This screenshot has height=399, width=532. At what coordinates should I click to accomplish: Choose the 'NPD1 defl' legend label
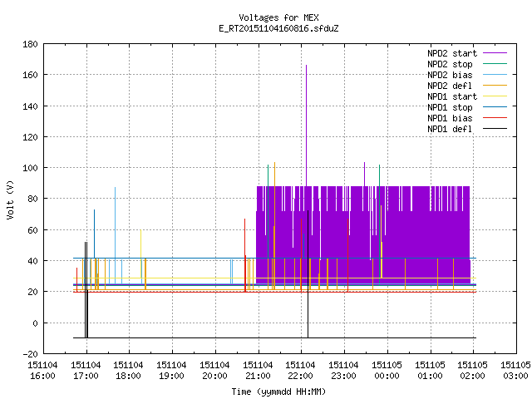(450, 129)
